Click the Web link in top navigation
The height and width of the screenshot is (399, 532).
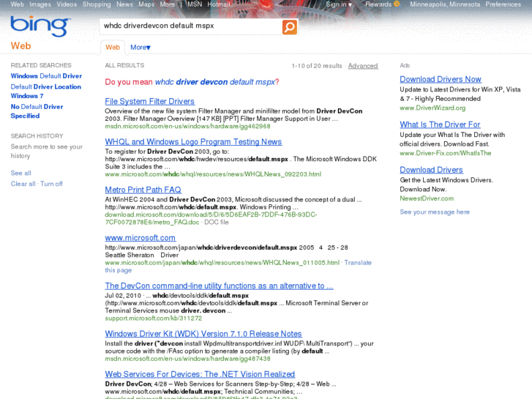coord(18,4)
